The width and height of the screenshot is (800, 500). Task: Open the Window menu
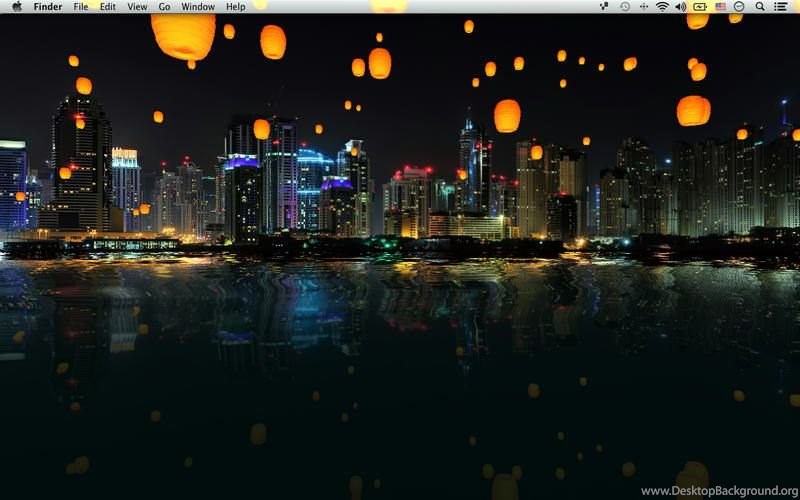pyautogui.click(x=198, y=6)
